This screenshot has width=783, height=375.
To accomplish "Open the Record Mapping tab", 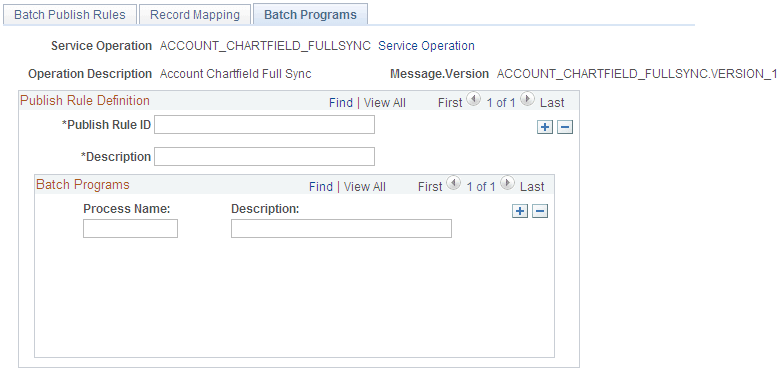I will point(195,14).
